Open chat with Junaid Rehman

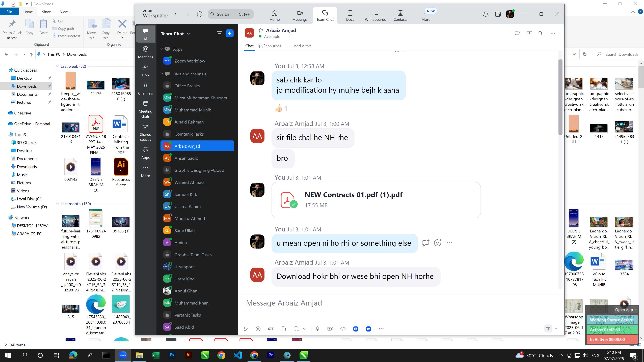pos(197,122)
